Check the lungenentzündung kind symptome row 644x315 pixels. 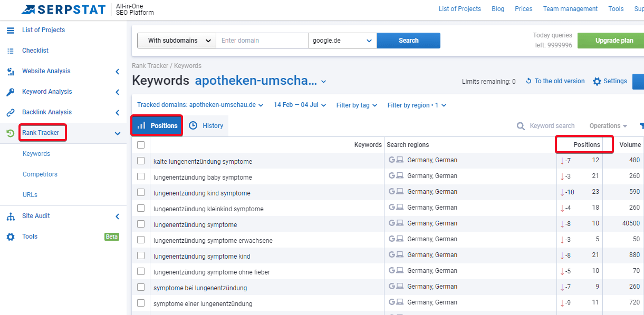[x=141, y=192]
